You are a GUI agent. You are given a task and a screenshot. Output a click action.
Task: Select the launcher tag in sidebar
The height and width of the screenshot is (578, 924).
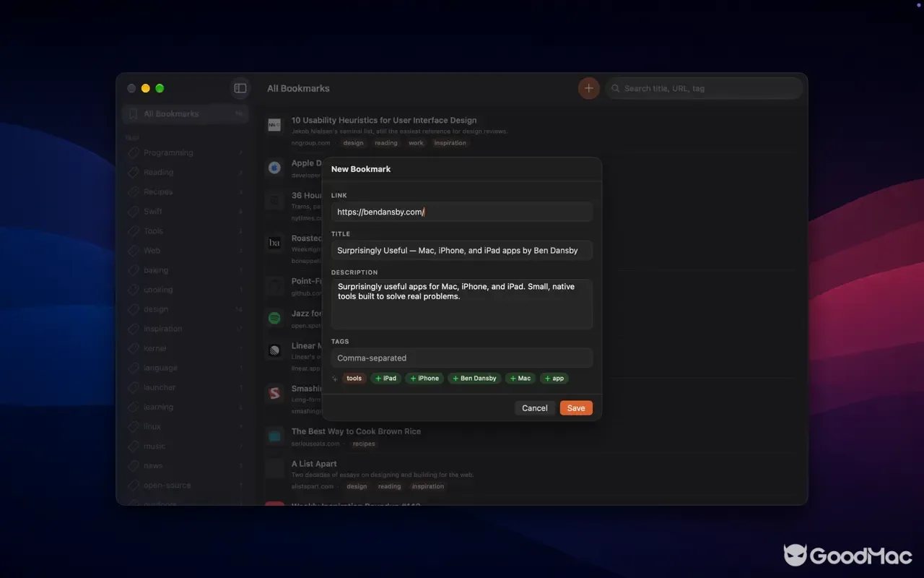185,388
